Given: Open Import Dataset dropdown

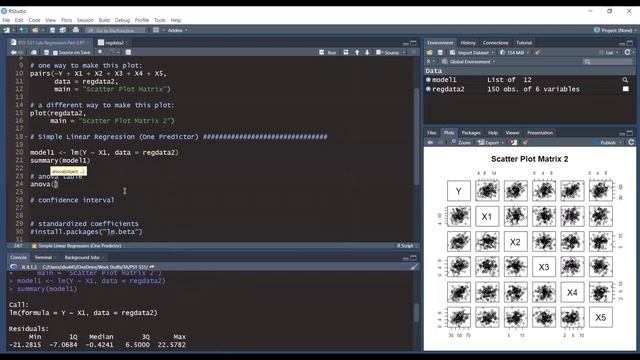Looking at the screenshot, I should pyautogui.click(x=472, y=52).
